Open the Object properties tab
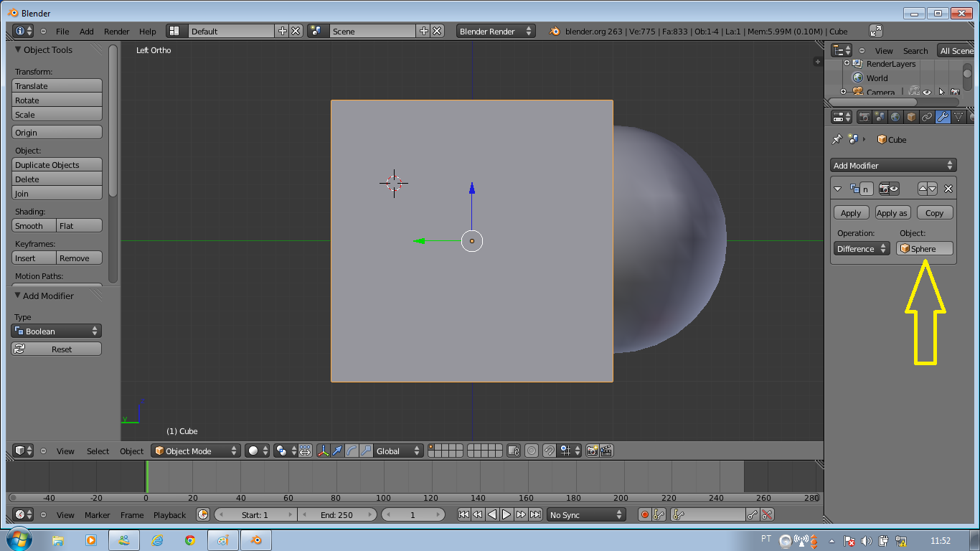This screenshot has height=551, width=980. 910,117
